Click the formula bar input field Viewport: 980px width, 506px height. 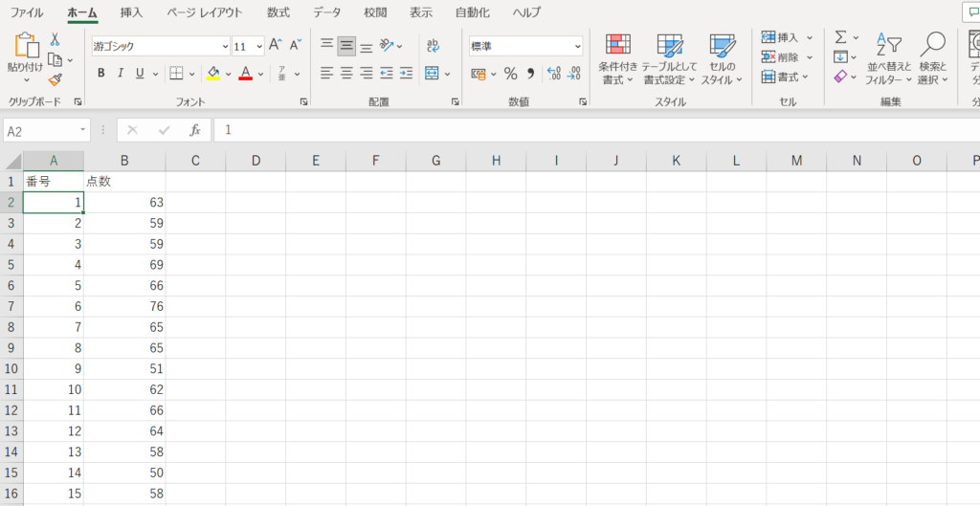(x=597, y=130)
